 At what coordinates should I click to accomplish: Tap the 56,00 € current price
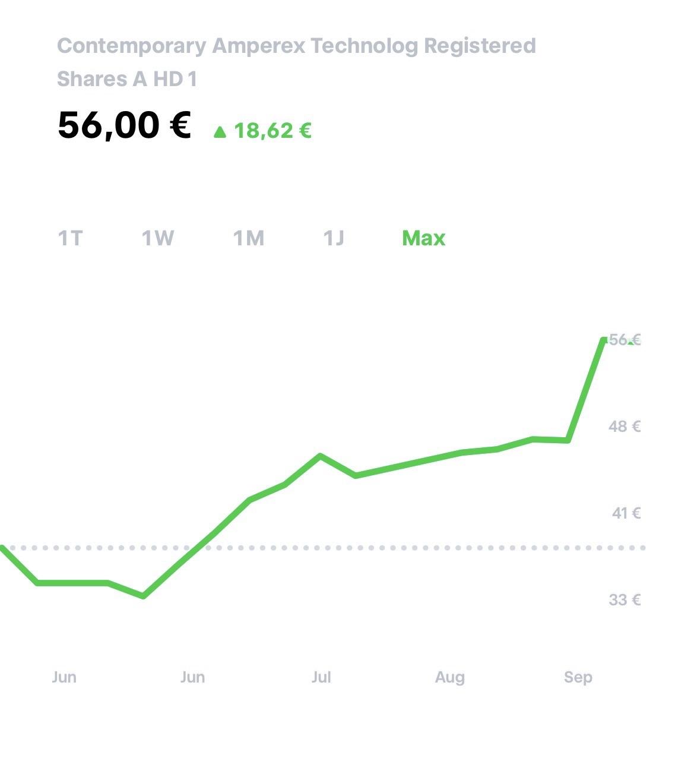coord(123,125)
